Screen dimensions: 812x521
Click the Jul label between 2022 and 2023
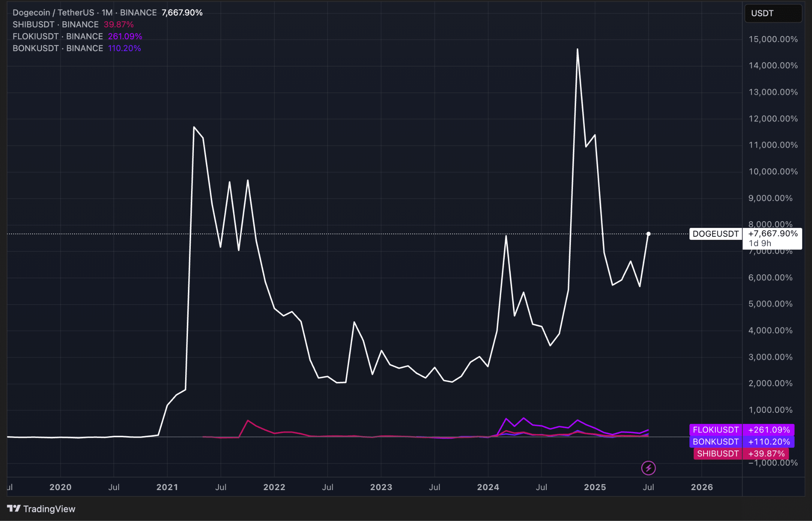click(327, 487)
